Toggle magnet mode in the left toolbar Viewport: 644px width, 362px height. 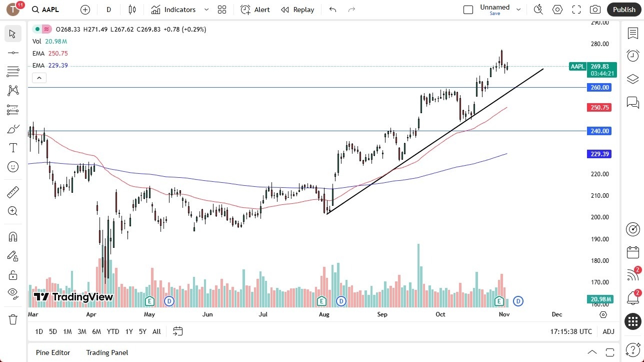(x=12, y=236)
